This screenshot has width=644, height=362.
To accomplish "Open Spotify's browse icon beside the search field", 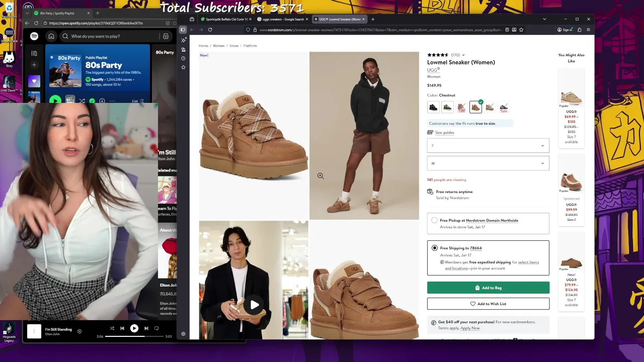I will [166, 36].
